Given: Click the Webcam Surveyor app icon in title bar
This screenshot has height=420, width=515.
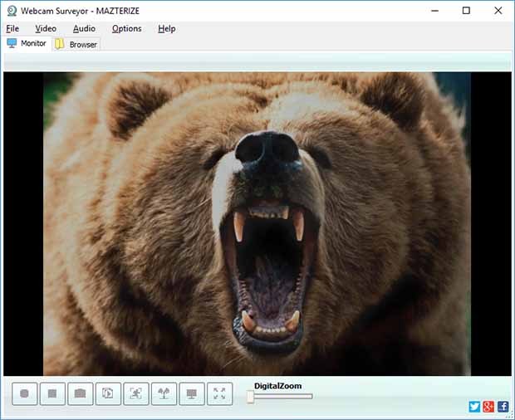Looking at the screenshot, I should (12, 11).
